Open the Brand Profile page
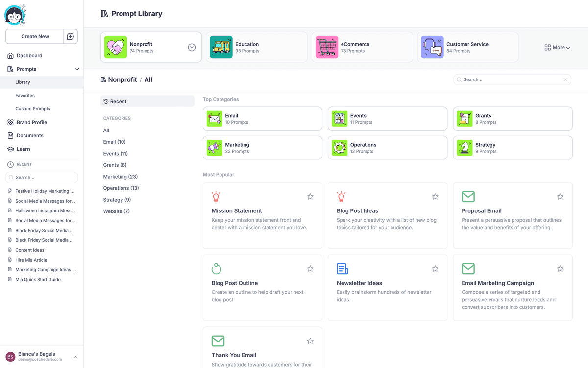This screenshot has width=588, height=368. pyautogui.click(x=31, y=122)
